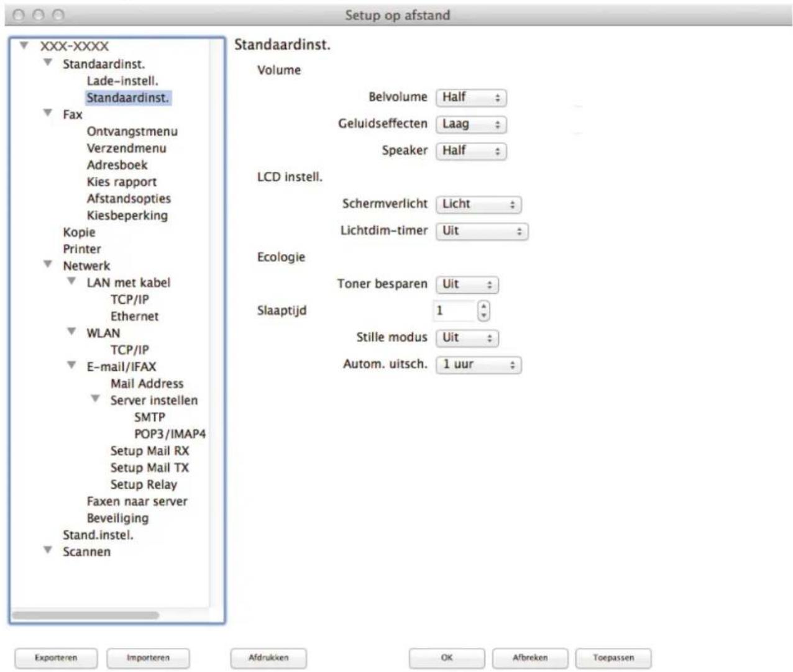793x672 pixels.
Task: Collapse the LAN met kabel group
Action: coord(72,281)
